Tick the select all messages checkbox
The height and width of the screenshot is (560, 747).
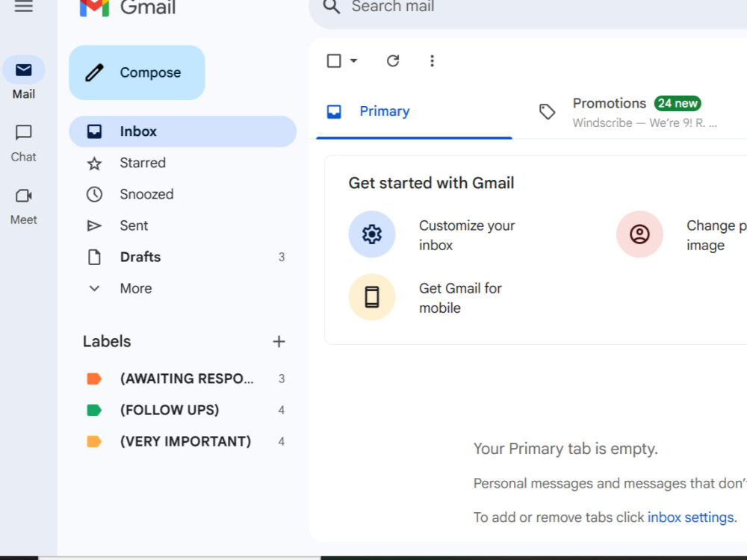tap(334, 61)
